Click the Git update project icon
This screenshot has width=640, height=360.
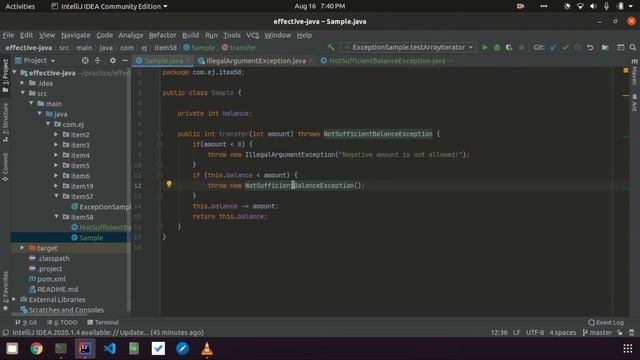553,47
